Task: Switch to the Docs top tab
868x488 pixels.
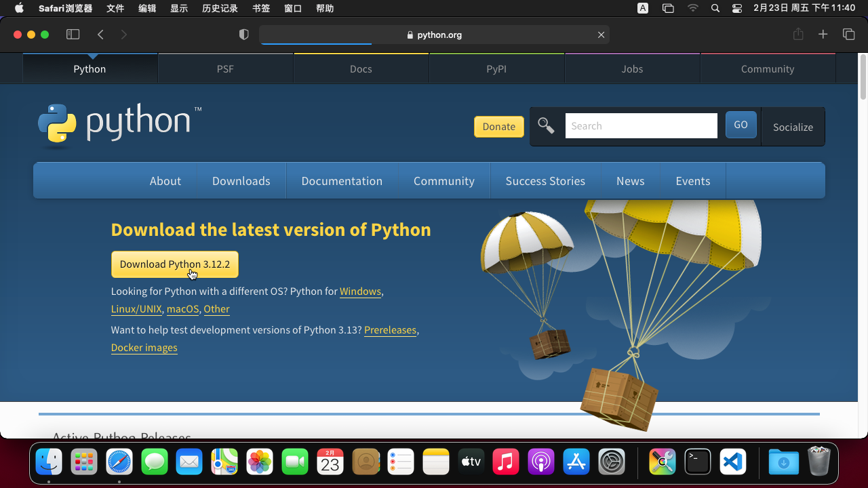Action: (x=361, y=68)
